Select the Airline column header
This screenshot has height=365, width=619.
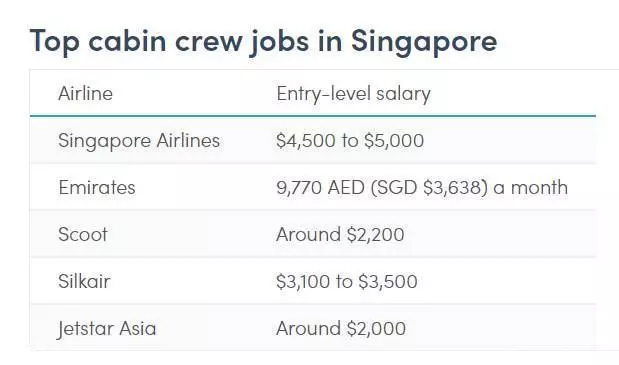(85, 94)
